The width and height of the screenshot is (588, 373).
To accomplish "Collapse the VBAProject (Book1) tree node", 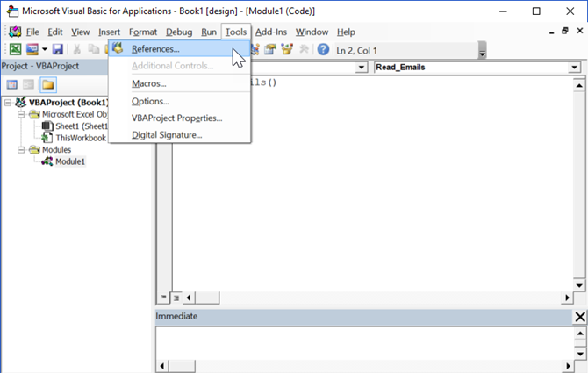I will [x=9, y=103].
